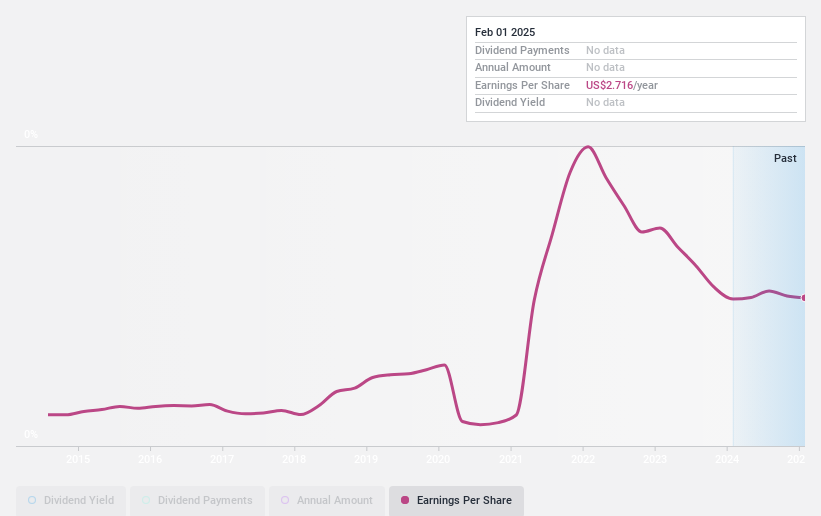Toggle the Dividend Payments series

197,500
